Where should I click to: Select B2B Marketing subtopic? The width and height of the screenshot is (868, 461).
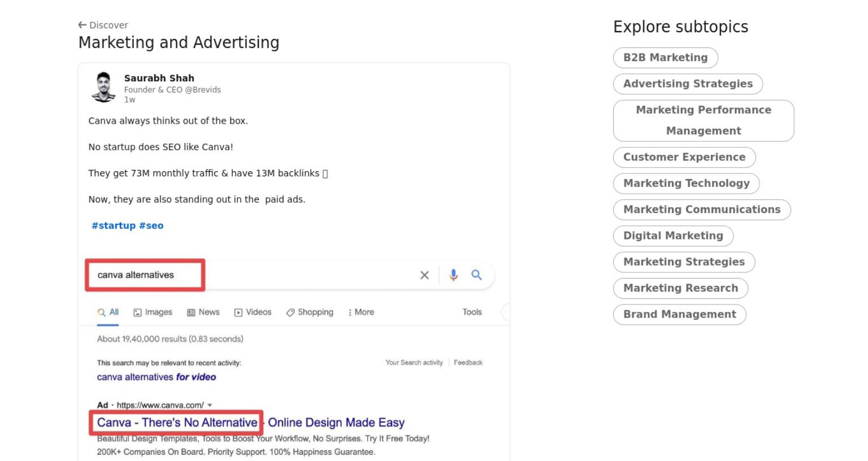tap(666, 58)
